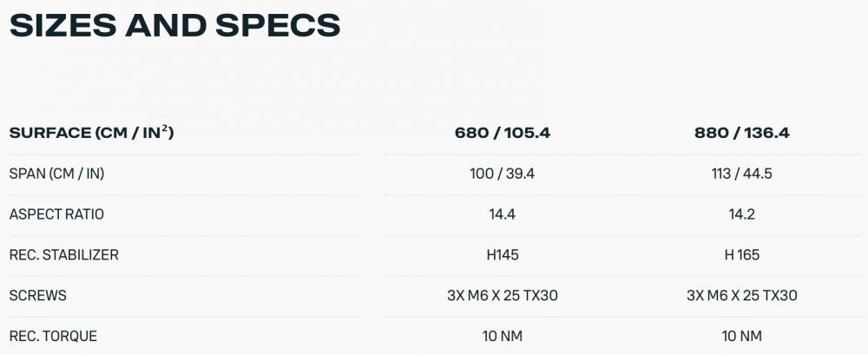Click the screws value in the 880 column

740,295
